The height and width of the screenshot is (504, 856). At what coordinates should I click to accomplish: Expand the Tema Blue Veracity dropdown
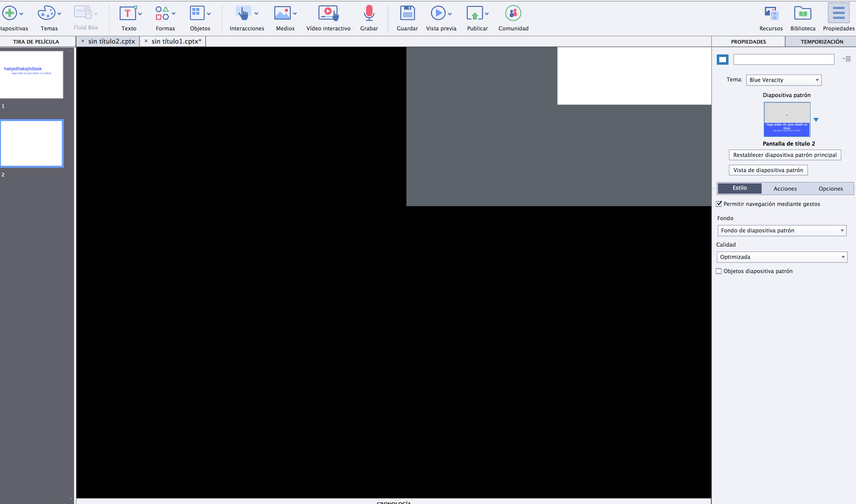pyautogui.click(x=784, y=80)
